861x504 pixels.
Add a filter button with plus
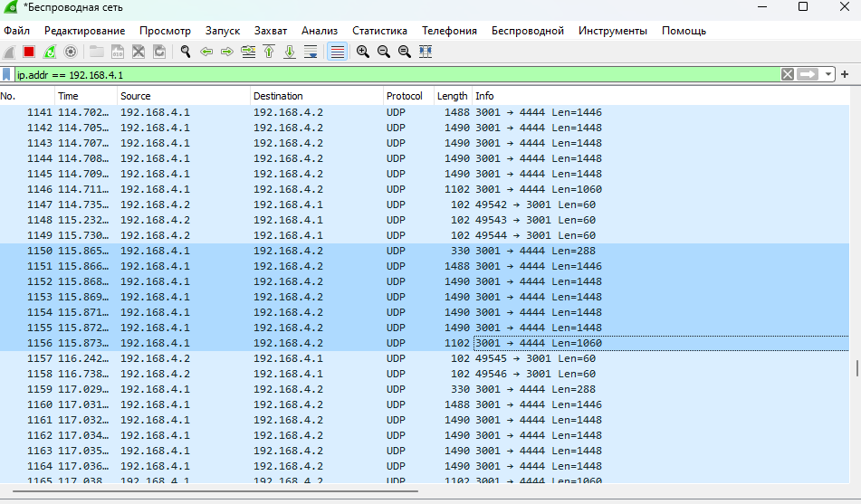coord(845,74)
